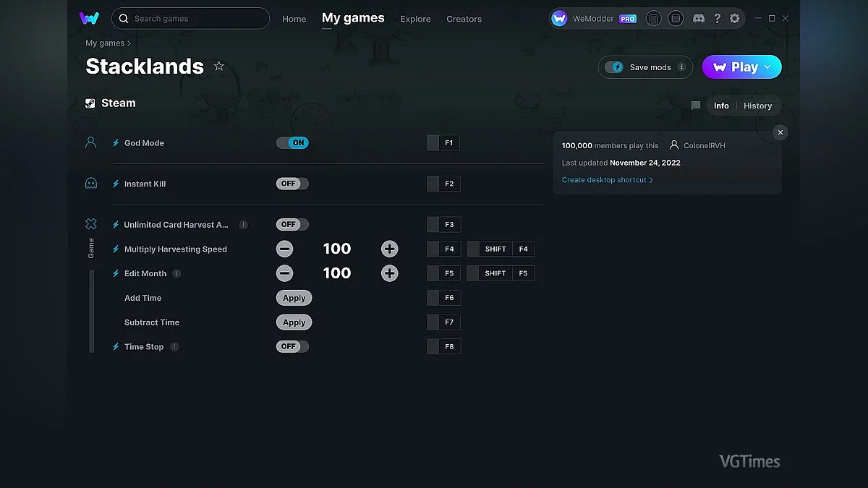Click the Edit Month value 100

(x=337, y=274)
